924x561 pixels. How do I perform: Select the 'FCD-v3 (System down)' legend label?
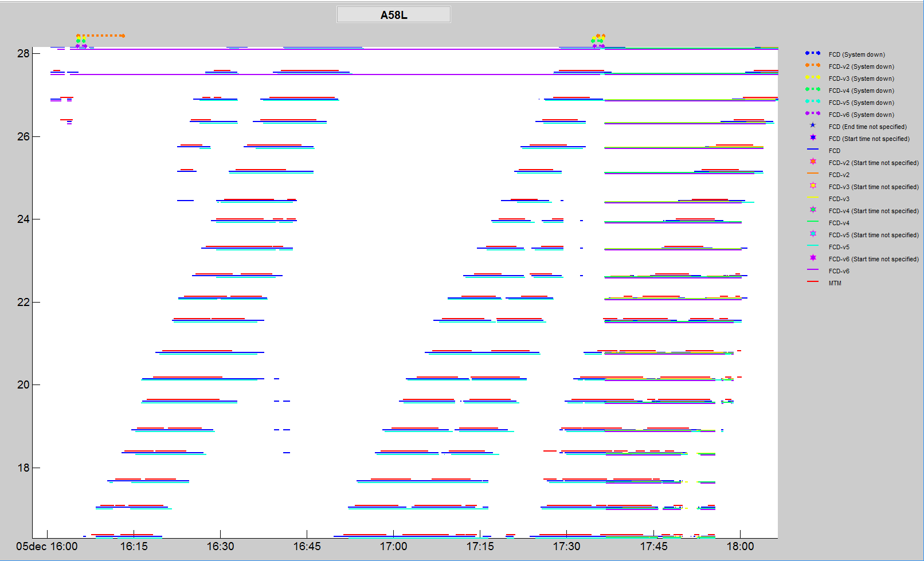click(861, 79)
